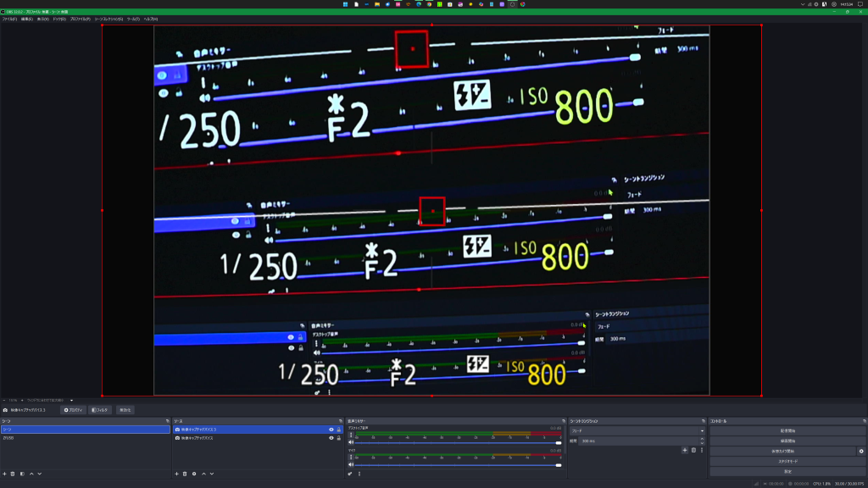
Task: Mute desktop audio speaker icon
Action: (350, 442)
